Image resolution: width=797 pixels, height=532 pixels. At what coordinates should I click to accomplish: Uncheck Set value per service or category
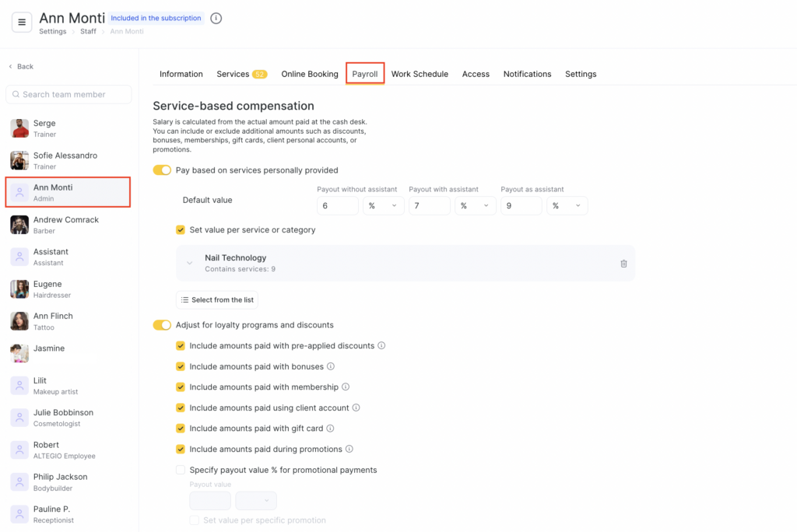tap(181, 230)
